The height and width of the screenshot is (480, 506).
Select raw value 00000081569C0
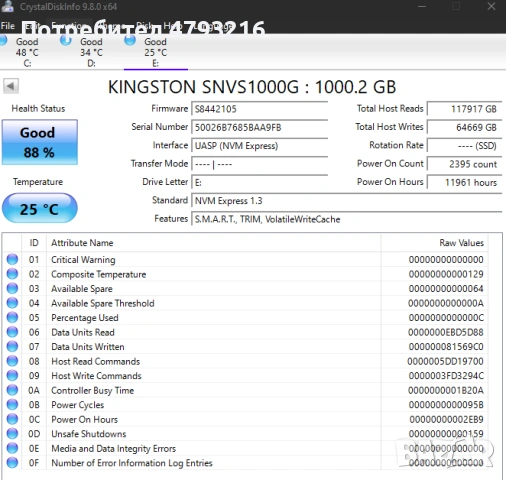[446, 347]
